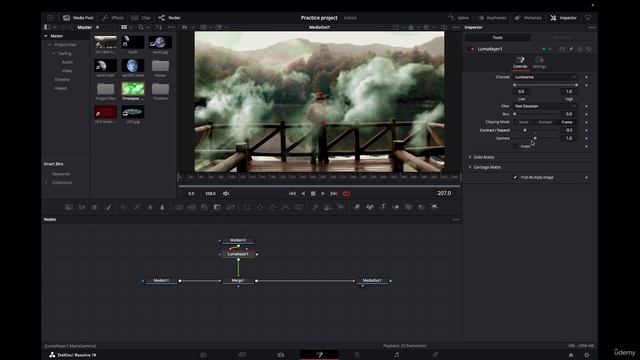Open media pool three-dot options menu
The image size is (640, 360).
171,27
